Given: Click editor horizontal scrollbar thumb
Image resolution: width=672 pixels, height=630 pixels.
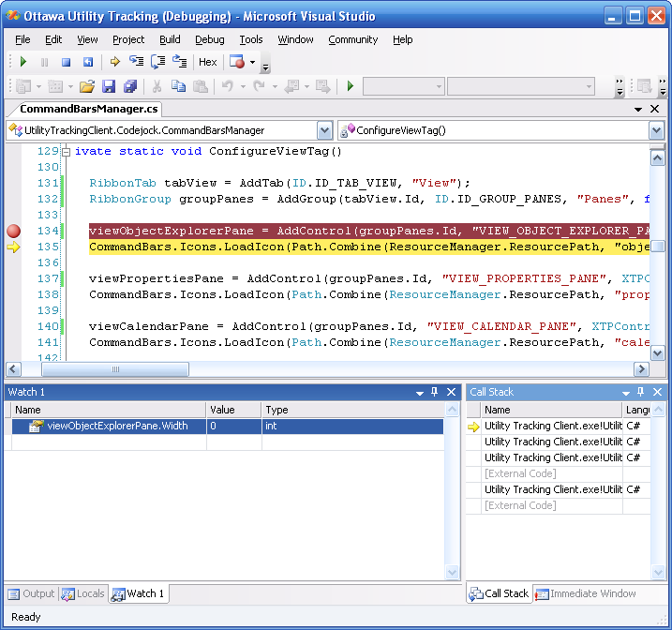Looking at the screenshot, I should click(x=115, y=369).
